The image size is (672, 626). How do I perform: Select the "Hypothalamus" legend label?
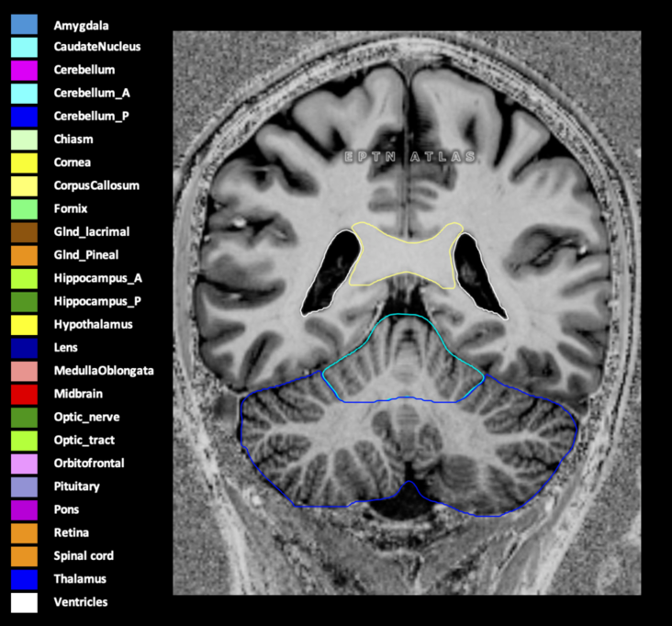tap(93, 324)
